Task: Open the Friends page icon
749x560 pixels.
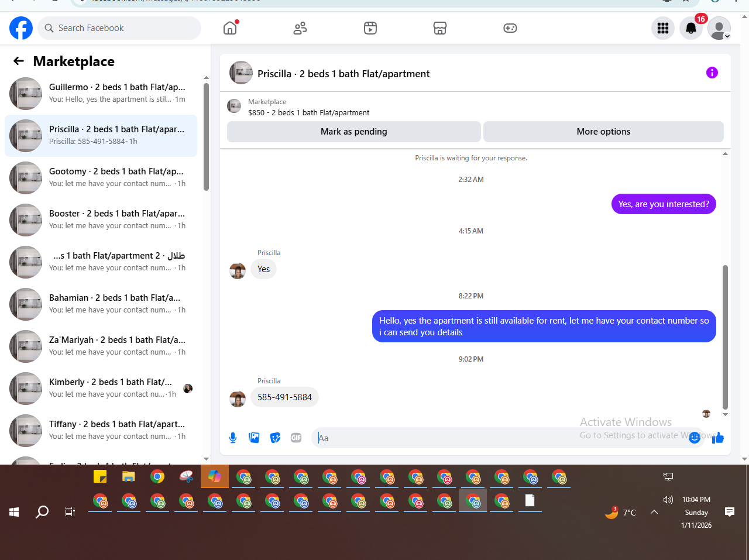Action: pyautogui.click(x=300, y=28)
